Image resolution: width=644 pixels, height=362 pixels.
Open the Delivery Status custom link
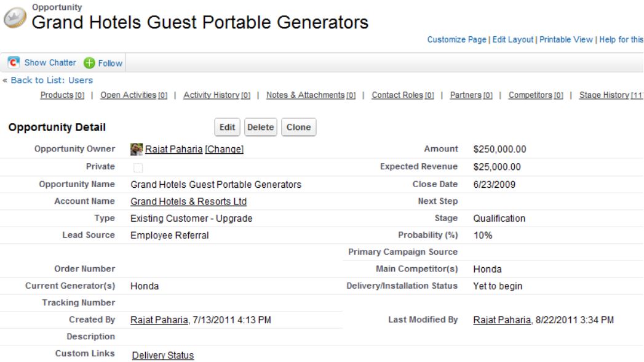163,355
